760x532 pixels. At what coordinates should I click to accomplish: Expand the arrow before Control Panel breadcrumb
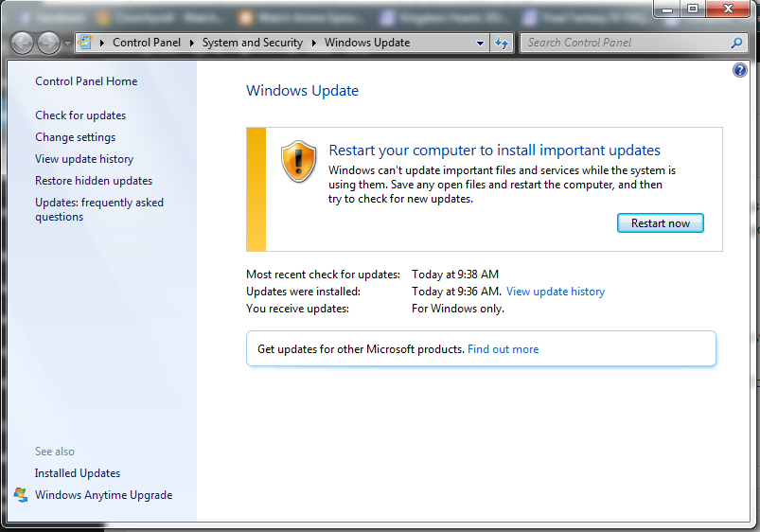coord(102,43)
